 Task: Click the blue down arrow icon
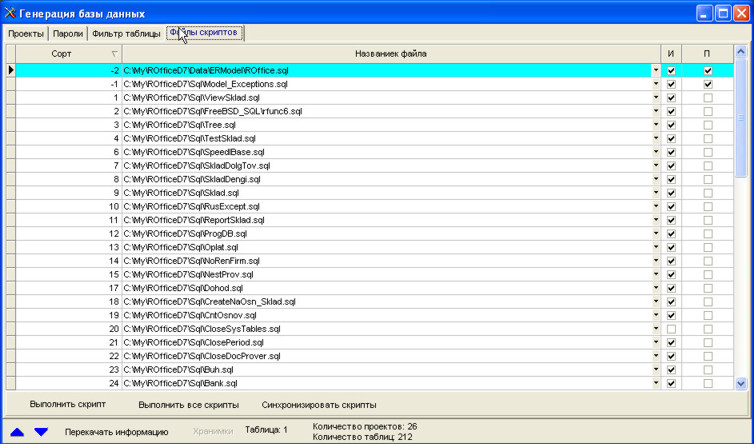click(41, 432)
